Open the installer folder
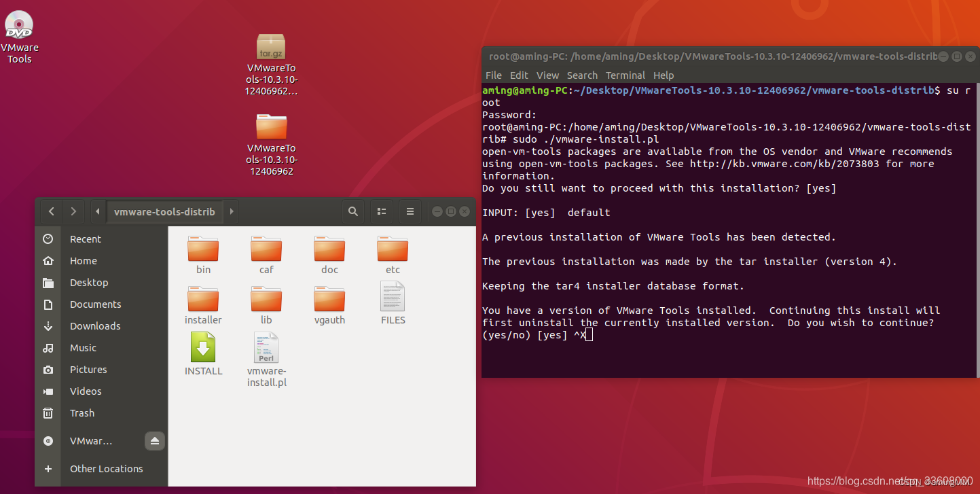The width and height of the screenshot is (980, 494). (203, 306)
